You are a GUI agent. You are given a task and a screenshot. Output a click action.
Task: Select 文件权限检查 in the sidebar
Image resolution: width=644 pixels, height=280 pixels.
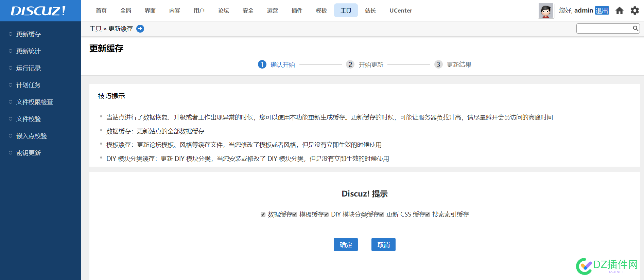click(x=35, y=102)
